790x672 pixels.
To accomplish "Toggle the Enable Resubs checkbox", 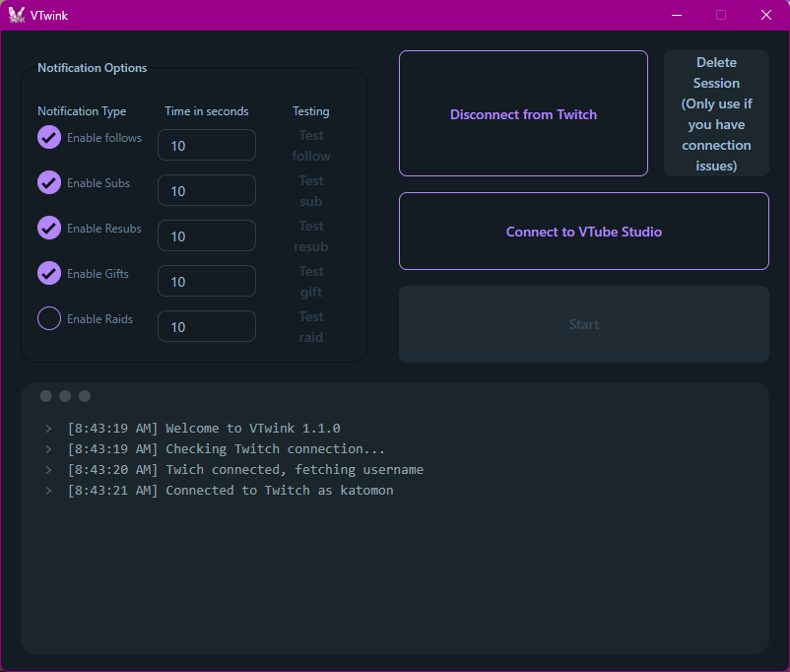I will pyautogui.click(x=49, y=228).
